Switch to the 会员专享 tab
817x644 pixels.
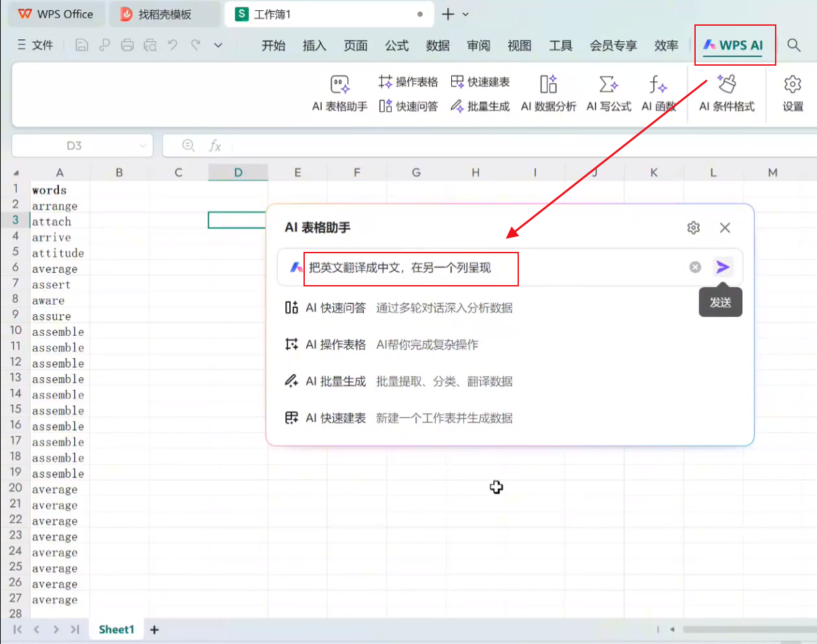[x=613, y=45]
